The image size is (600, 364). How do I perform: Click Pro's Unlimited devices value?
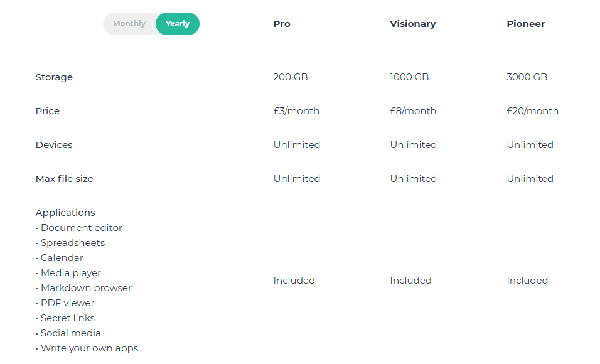point(297,145)
